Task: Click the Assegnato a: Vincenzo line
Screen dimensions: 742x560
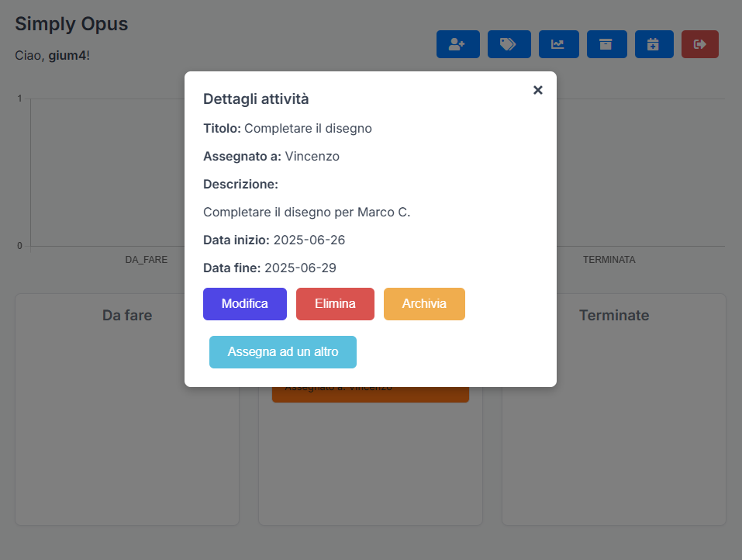Action: (x=271, y=156)
